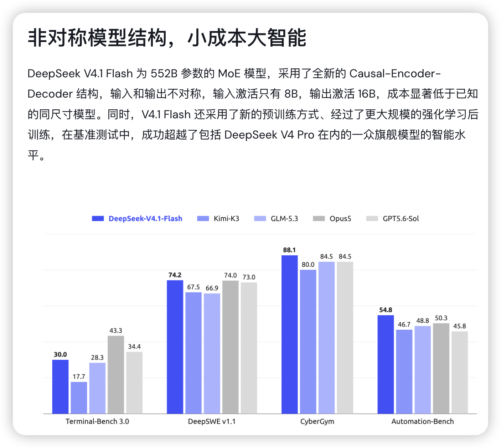Click the 34.4 bar value label
501x448 pixels.
coord(134,347)
